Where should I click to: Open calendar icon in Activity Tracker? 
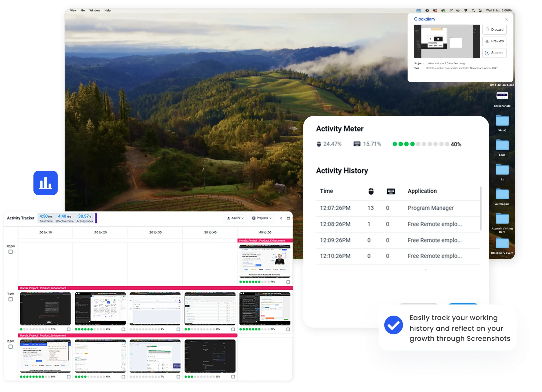[x=288, y=218]
